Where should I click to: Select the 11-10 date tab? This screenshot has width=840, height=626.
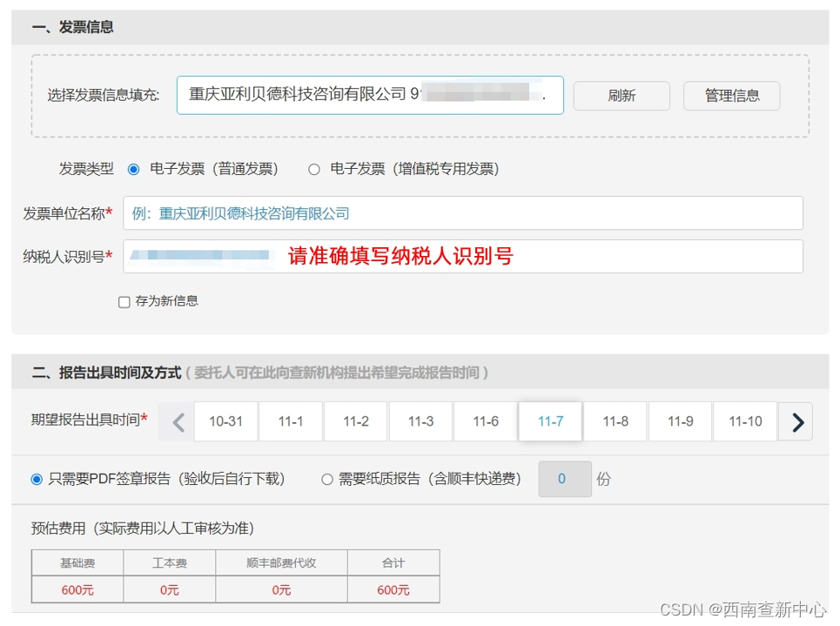point(745,421)
